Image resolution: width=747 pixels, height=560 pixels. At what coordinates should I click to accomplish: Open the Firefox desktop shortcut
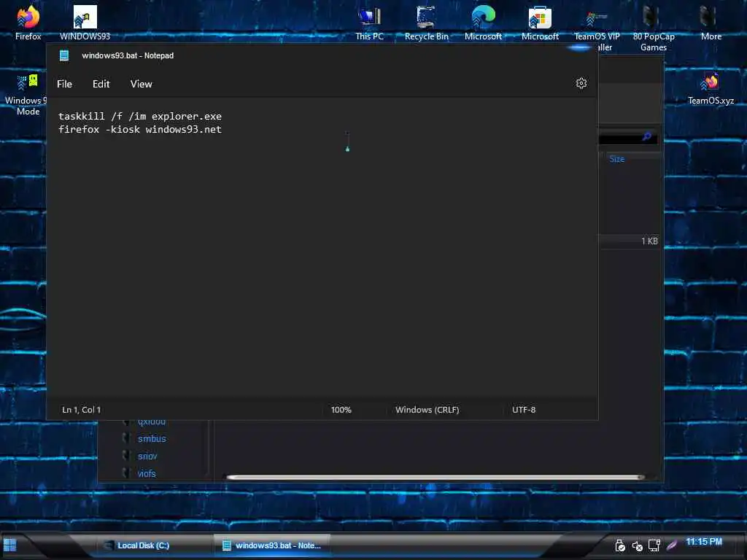click(28, 22)
